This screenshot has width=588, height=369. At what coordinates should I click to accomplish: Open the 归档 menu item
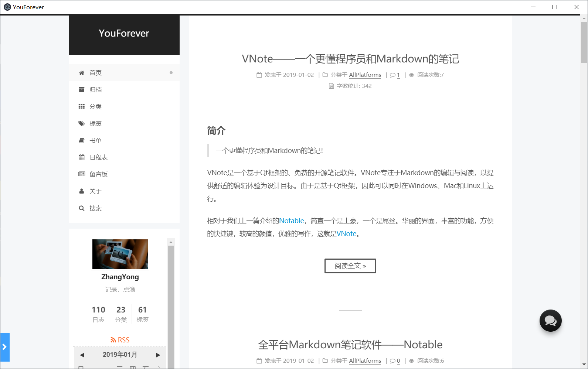124,89
